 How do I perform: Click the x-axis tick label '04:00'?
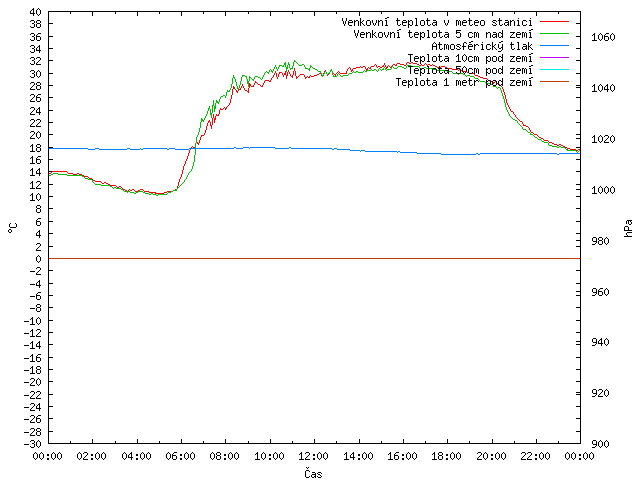coord(136,456)
